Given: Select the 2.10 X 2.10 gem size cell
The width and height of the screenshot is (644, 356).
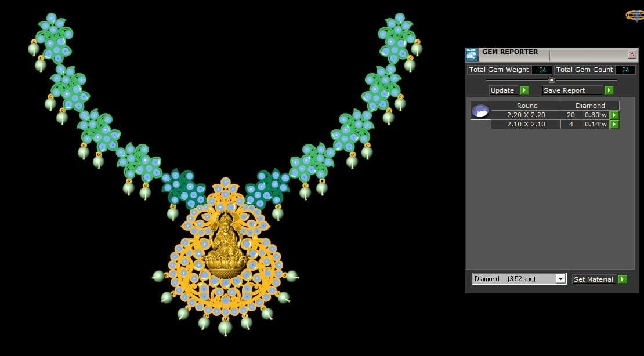Looking at the screenshot, I should 526,124.
